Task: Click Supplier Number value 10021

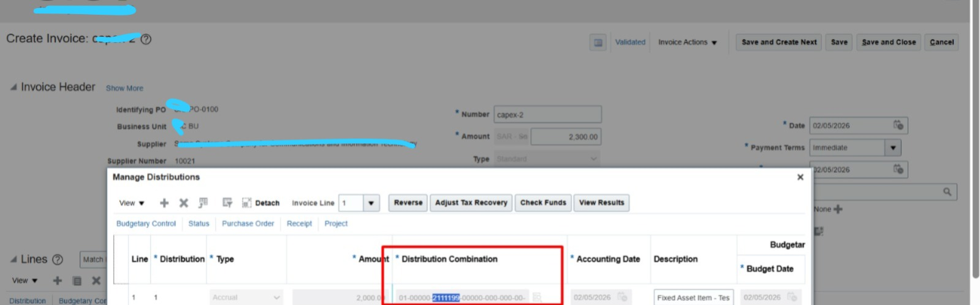Action: click(x=184, y=161)
